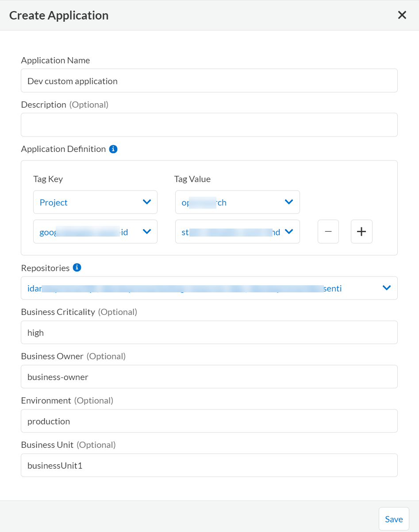Click the Business Criticality field

[x=209, y=332]
